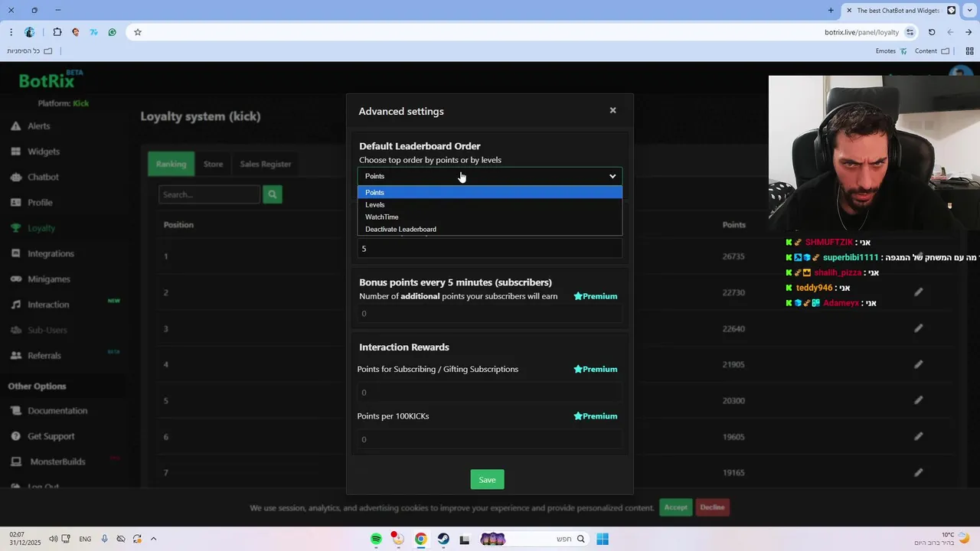Open site information controls in address bar
Image resolution: width=980 pixels, height=551 pixels.
click(910, 32)
